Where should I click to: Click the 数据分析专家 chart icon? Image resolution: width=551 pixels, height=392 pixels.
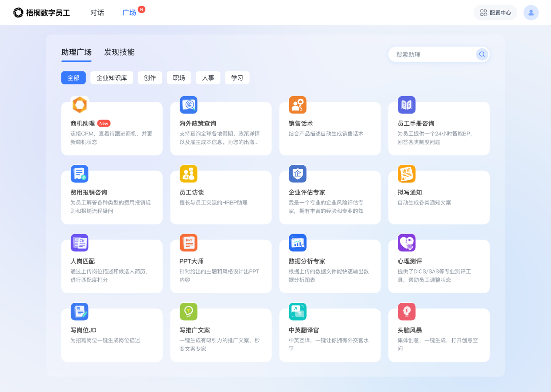pos(298,243)
